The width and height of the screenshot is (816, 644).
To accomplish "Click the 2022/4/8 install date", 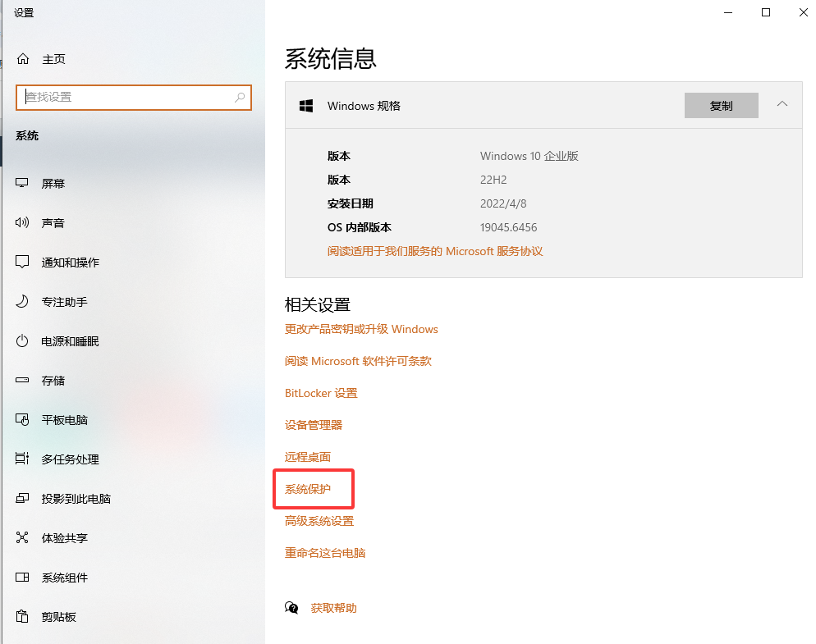I will tap(503, 203).
